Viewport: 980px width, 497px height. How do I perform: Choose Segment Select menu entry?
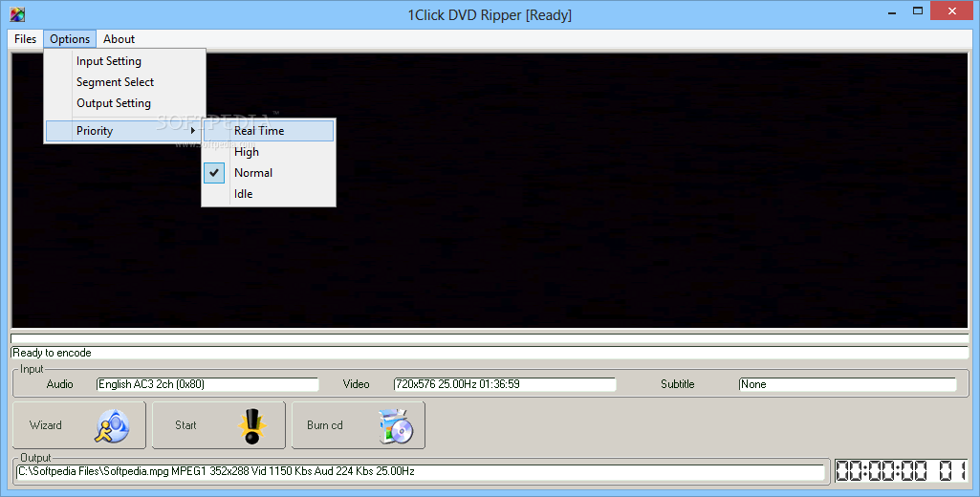point(125,82)
